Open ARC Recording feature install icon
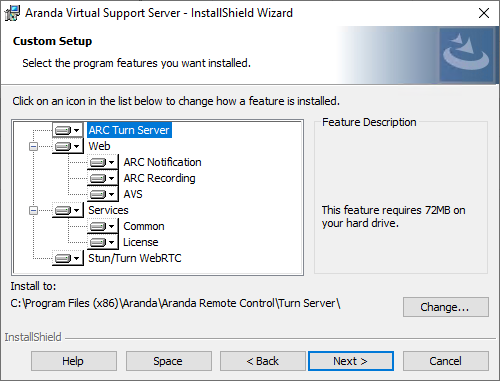Image resolution: width=500 pixels, height=381 pixels. point(103,178)
